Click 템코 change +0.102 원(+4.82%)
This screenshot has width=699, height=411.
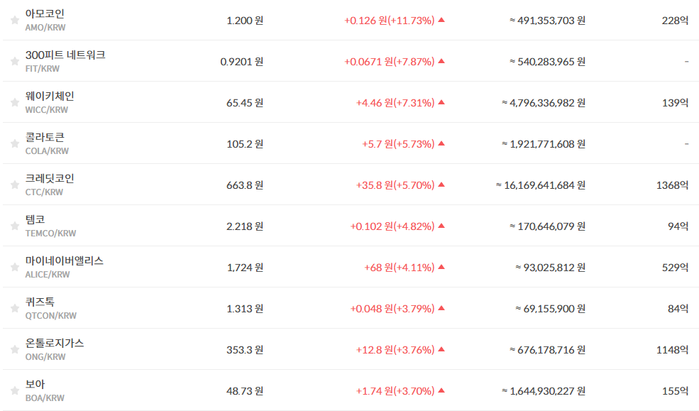392,226
